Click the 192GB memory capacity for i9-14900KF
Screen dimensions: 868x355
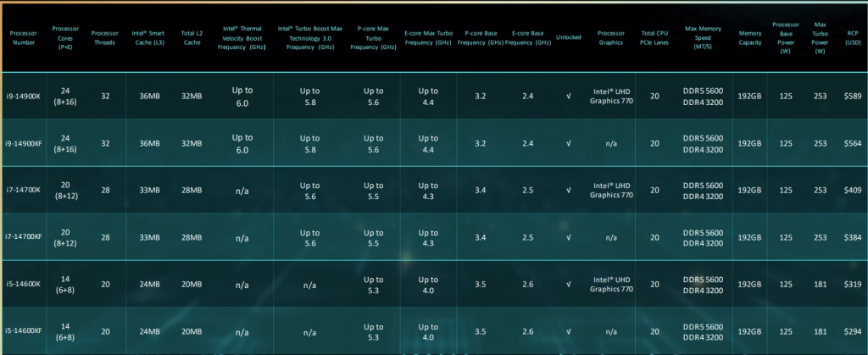tap(749, 143)
